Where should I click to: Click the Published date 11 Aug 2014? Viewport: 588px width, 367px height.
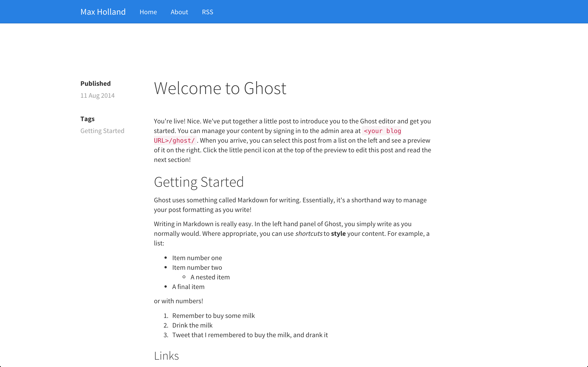[97, 95]
